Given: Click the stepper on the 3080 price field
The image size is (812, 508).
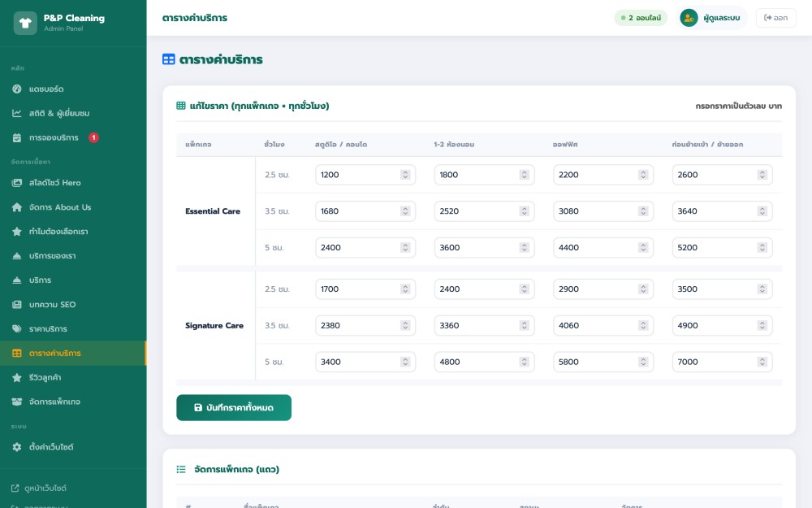Looking at the screenshot, I should click(x=643, y=211).
